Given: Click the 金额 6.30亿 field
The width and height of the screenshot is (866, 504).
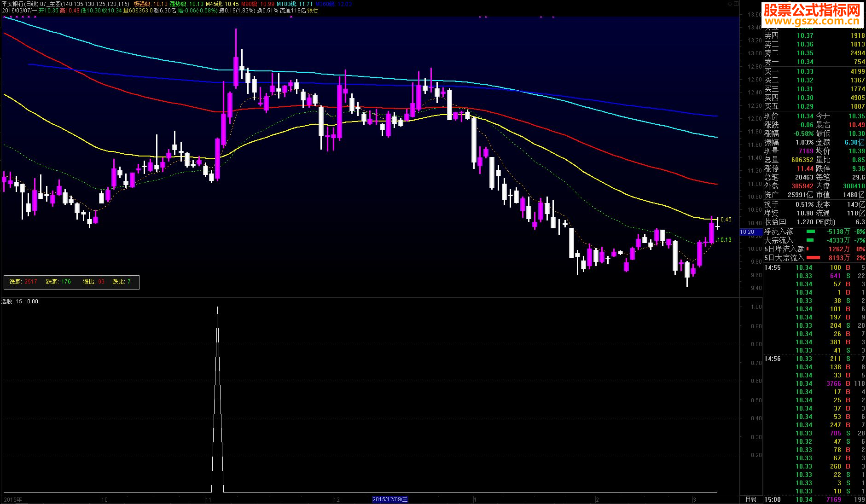Looking at the screenshot, I should tap(840, 143).
